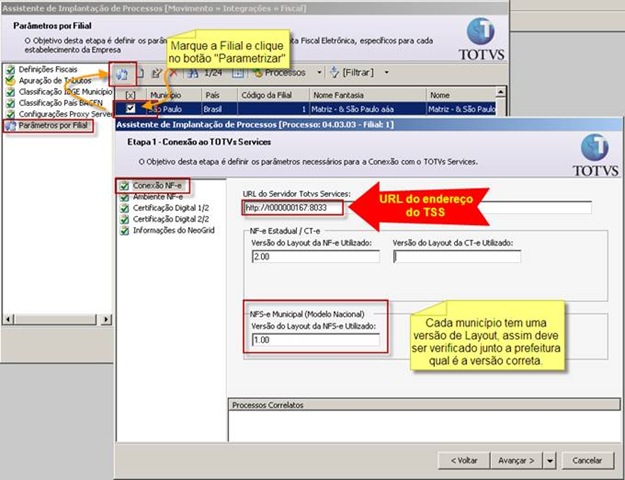Image resolution: width=625 pixels, height=480 pixels.
Task: Click the edit record pencil icon
Action: click(x=157, y=73)
